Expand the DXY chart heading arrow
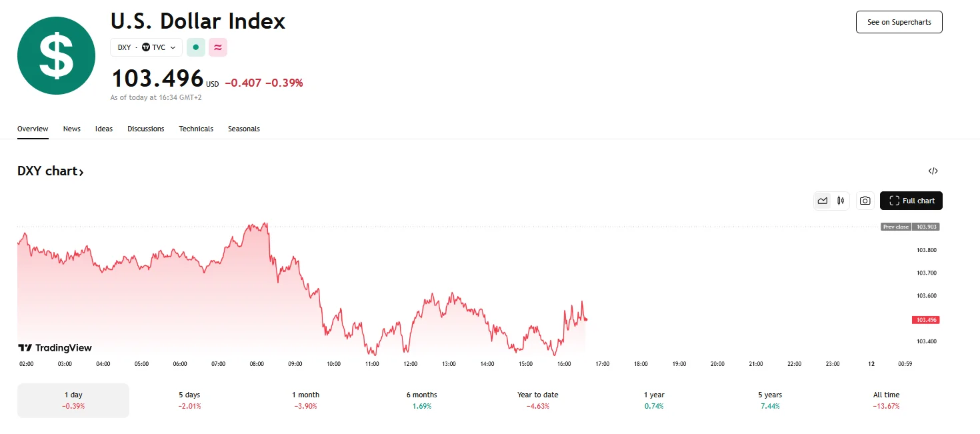 click(x=81, y=172)
